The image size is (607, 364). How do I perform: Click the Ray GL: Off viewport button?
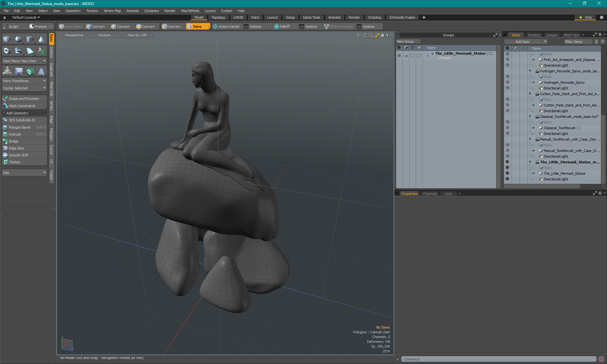[x=138, y=35]
